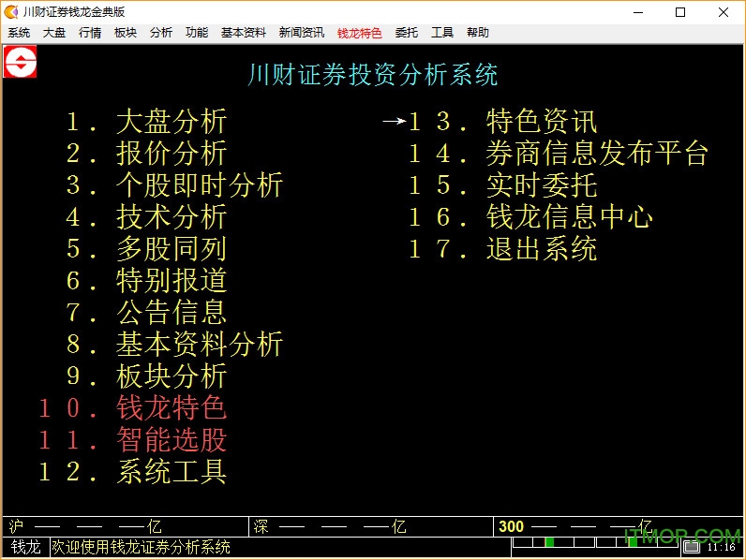Open the 大盘 menu

tap(54, 33)
